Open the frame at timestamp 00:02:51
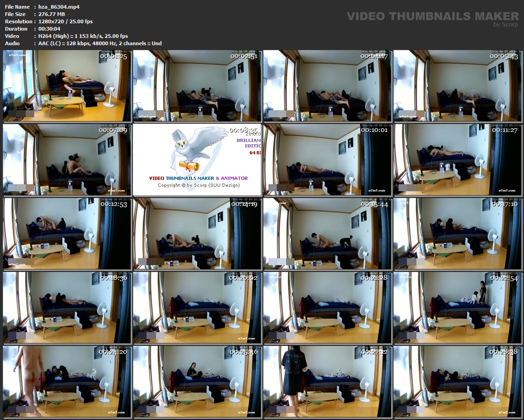Viewport: 524px width, 420px height. pyautogui.click(x=197, y=86)
